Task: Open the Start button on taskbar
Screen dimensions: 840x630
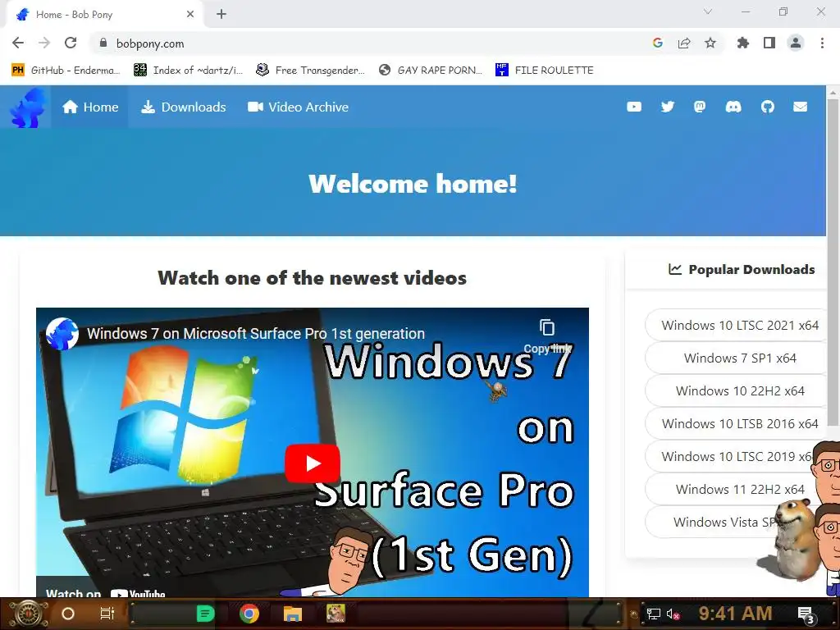Action: [x=27, y=614]
